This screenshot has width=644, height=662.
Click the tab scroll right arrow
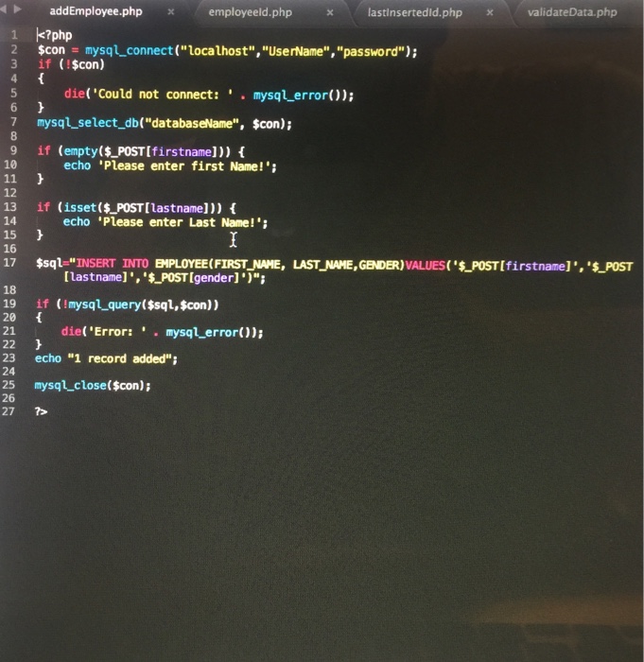click(x=17, y=9)
